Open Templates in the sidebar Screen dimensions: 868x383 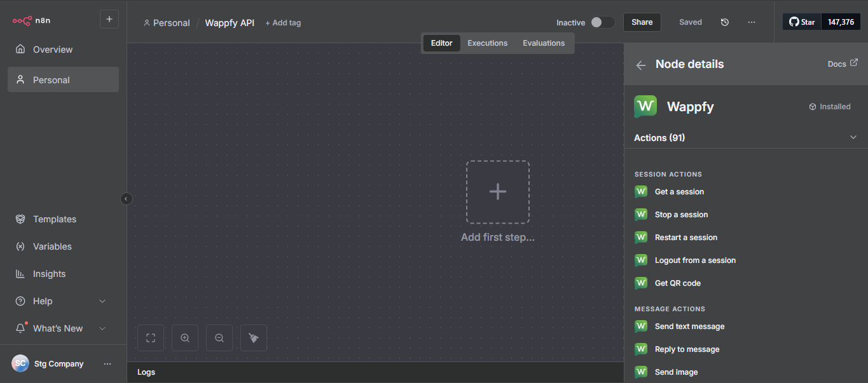pos(63,219)
